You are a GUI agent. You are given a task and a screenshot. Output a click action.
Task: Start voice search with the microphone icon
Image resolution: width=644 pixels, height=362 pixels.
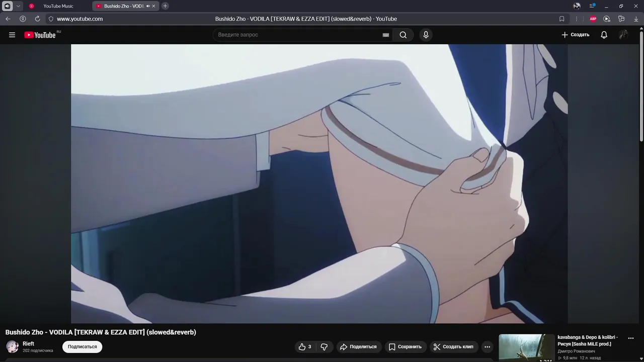[x=426, y=35]
